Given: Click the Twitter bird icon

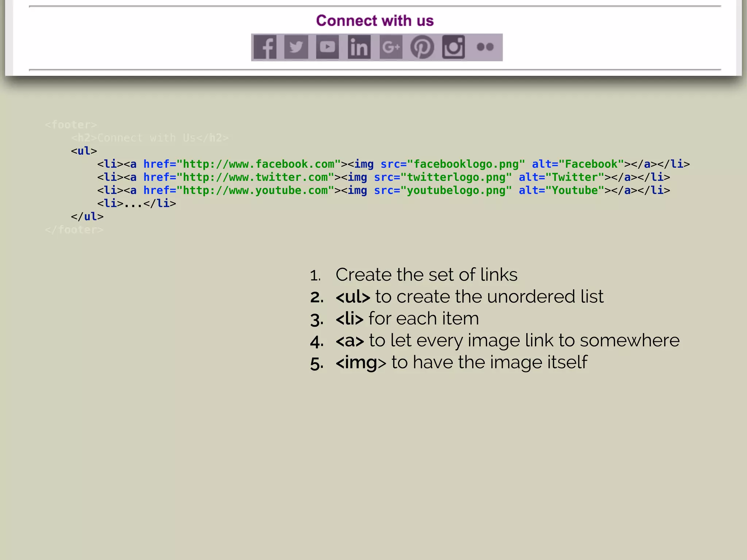Looking at the screenshot, I should coord(296,47).
